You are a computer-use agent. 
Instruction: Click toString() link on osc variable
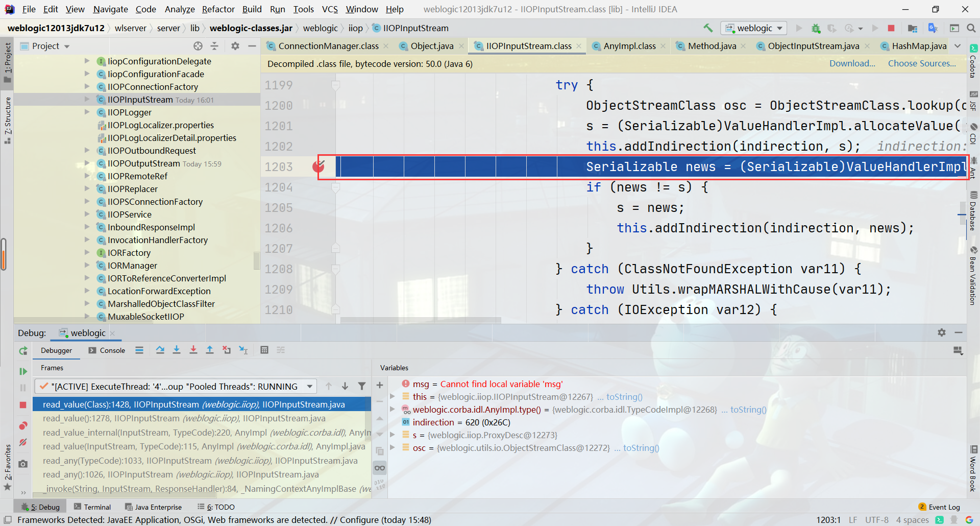[x=641, y=448]
